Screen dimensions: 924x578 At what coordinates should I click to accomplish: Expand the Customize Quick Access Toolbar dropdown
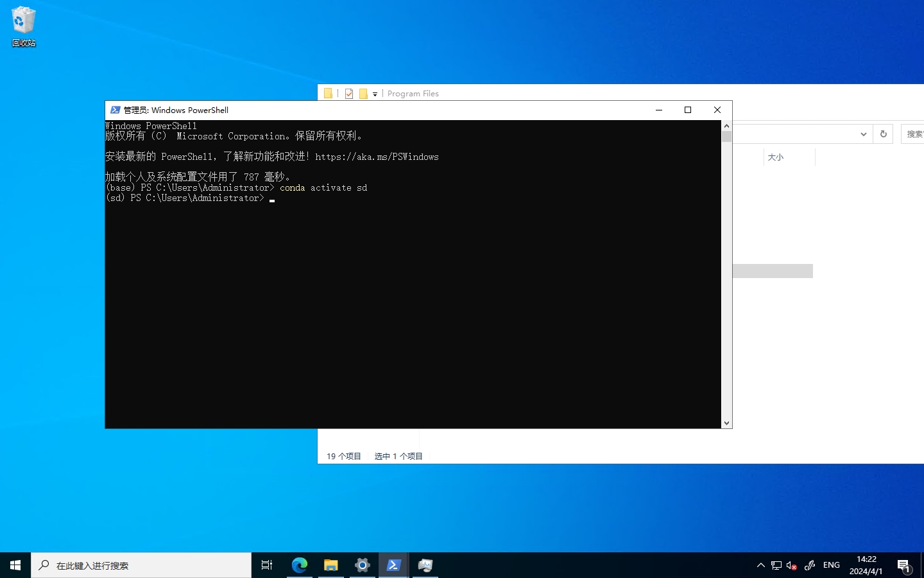(375, 94)
